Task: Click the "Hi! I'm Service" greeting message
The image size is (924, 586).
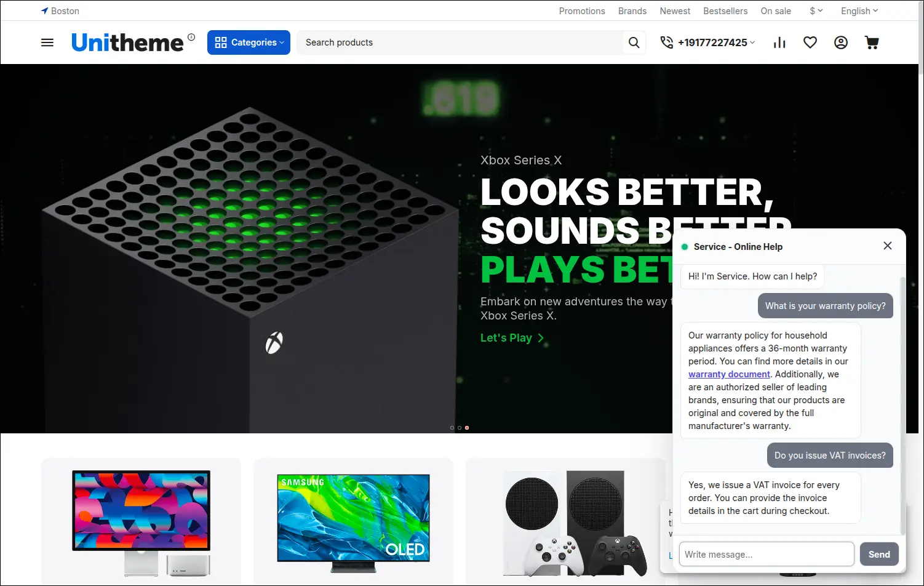Action: (752, 276)
